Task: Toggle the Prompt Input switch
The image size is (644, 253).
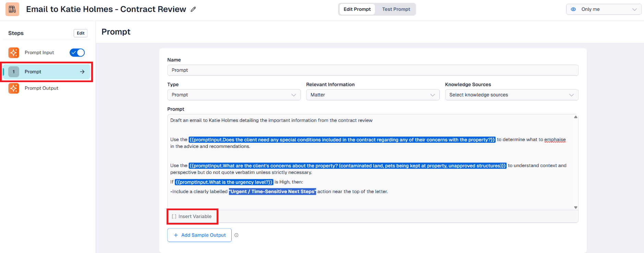Action: click(77, 52)
